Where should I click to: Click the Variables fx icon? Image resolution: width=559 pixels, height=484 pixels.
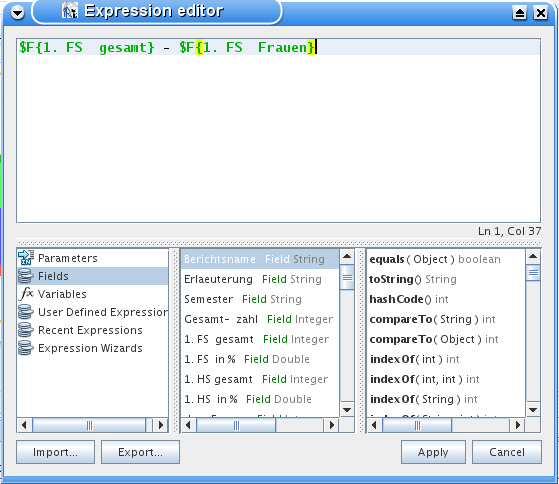[26, 294]
